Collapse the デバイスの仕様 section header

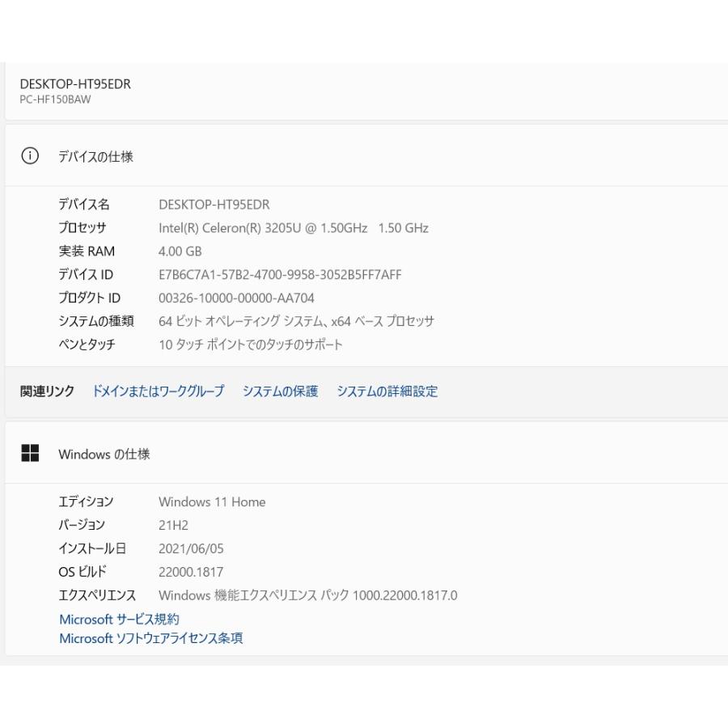364,156
